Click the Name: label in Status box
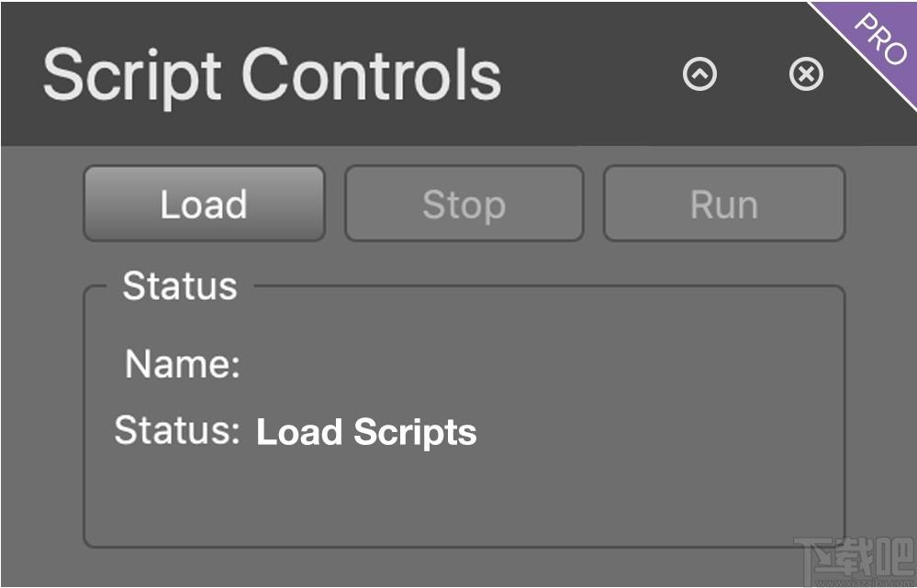Image resolution: width=917 pixels, height=588 pixels. [183, 363]
